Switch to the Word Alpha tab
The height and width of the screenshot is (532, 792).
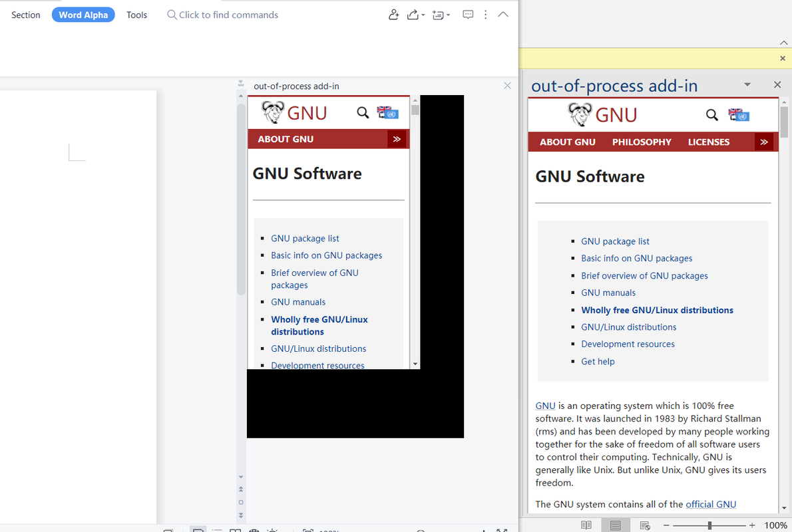tap(83, 14)
